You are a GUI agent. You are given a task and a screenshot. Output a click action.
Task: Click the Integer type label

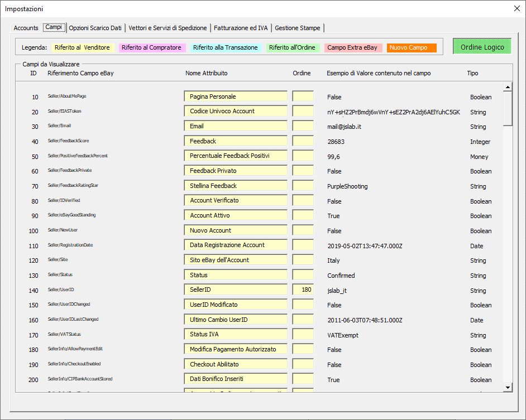tap(480, 142)
